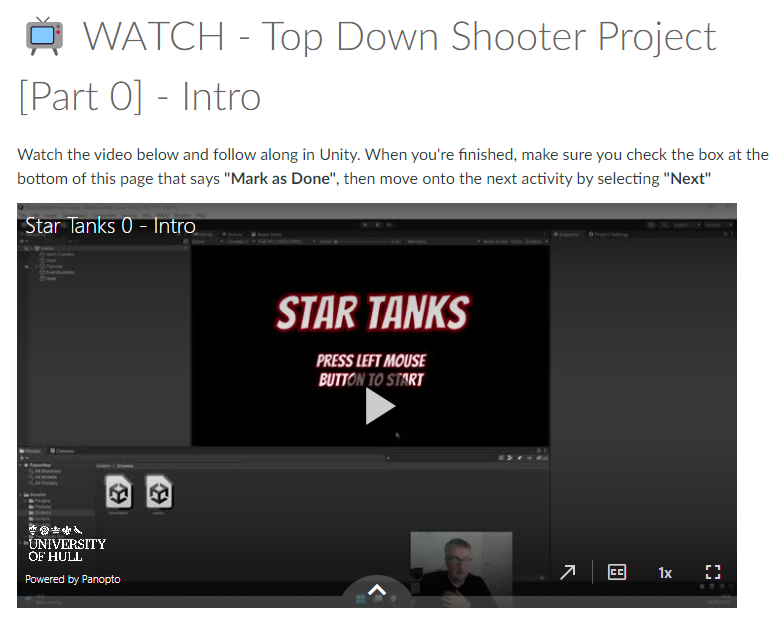Toggle closed captions on the video

tap(617, 572)
